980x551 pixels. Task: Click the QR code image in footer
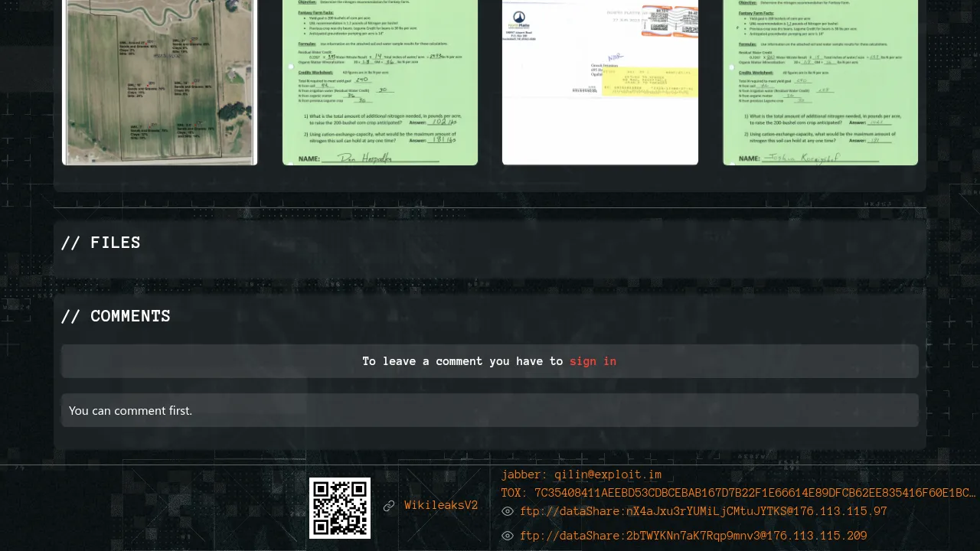coord(340,508)
